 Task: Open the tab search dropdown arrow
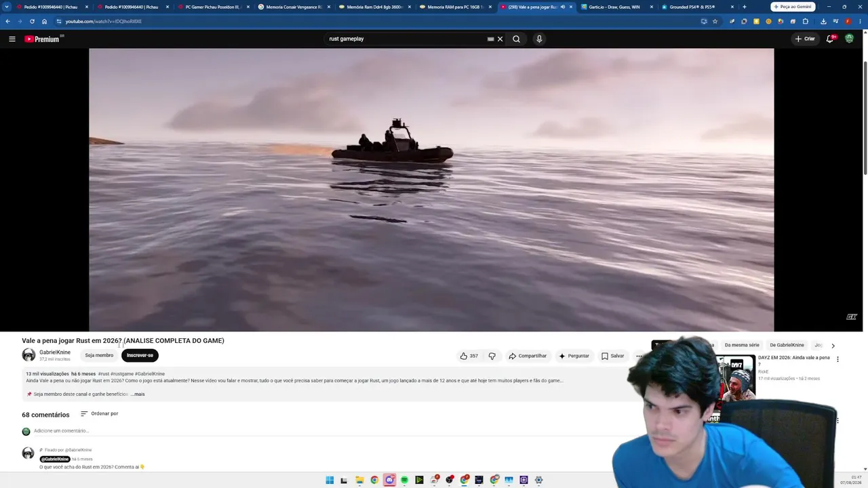[7, 7]
